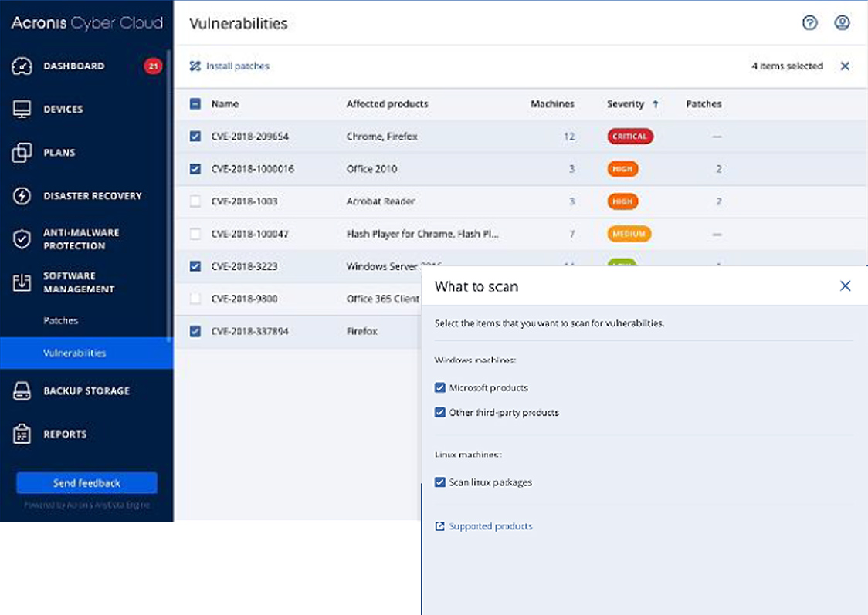This screenshot has width=868, height=615.
Task: Clear the selection with the X icon
Action: 845,66
